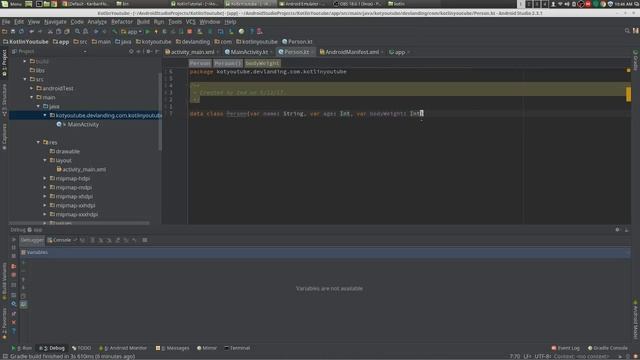Click the Resume Program icon in Debug panel
Screen dimensions: 640x360
[13, 240]
